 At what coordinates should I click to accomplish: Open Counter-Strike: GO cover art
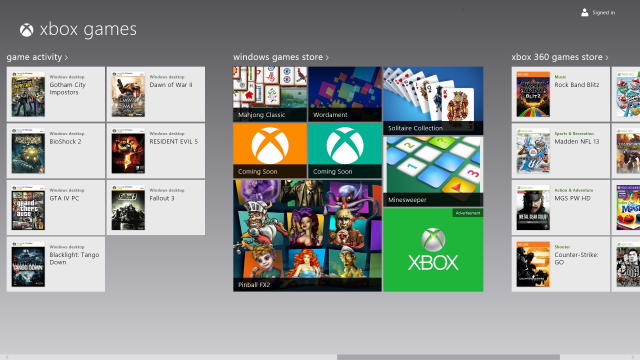(x=533, y=264)
